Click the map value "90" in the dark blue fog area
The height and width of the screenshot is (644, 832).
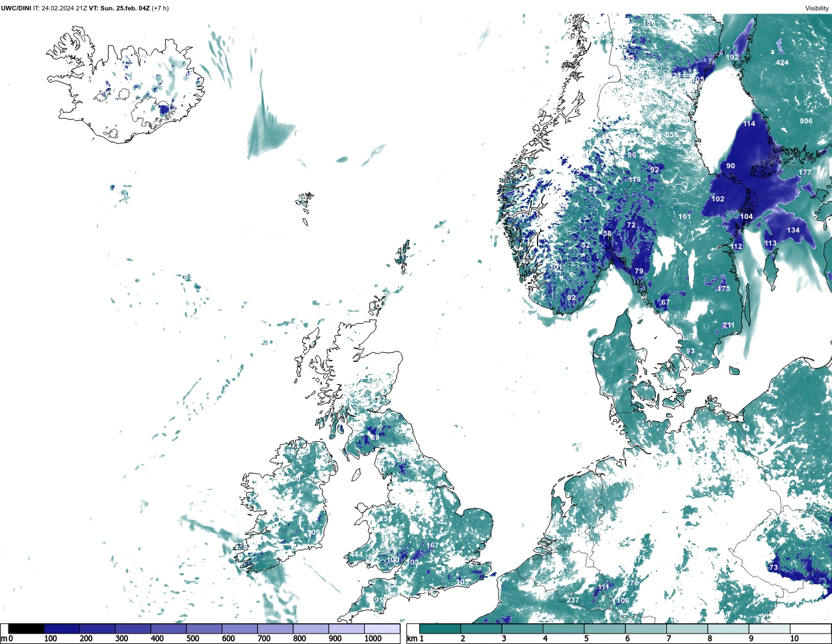(731, 166)
